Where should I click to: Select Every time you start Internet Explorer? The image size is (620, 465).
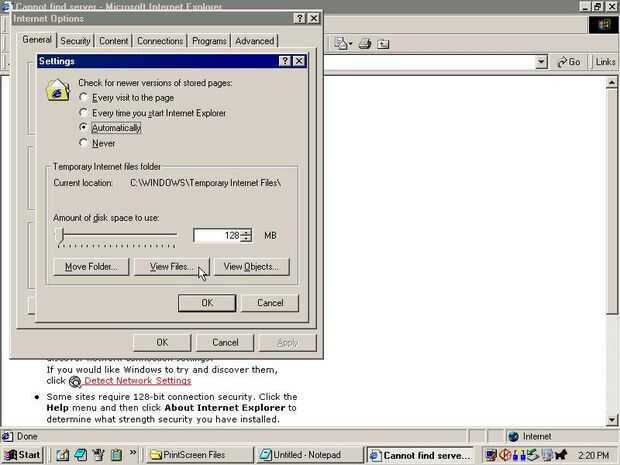[x=153, y=113]
